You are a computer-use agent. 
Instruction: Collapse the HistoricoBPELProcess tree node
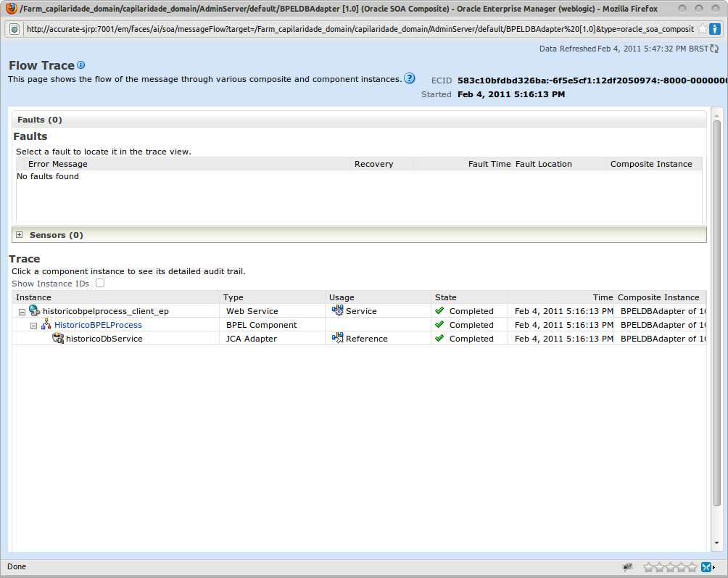tap(33, 326)
